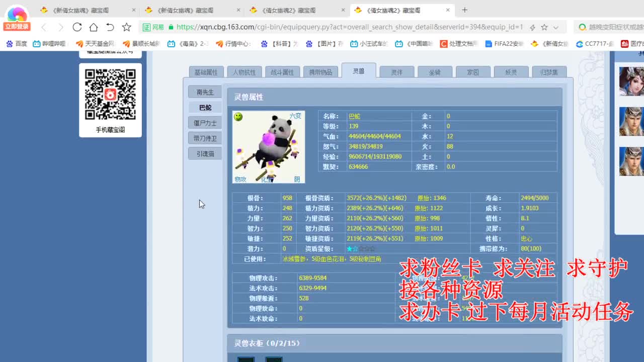Image resolution: width=644 pixels, height=362 pixels.
Task: Click the 成长 value 1.9103
Action: [530, 208]
